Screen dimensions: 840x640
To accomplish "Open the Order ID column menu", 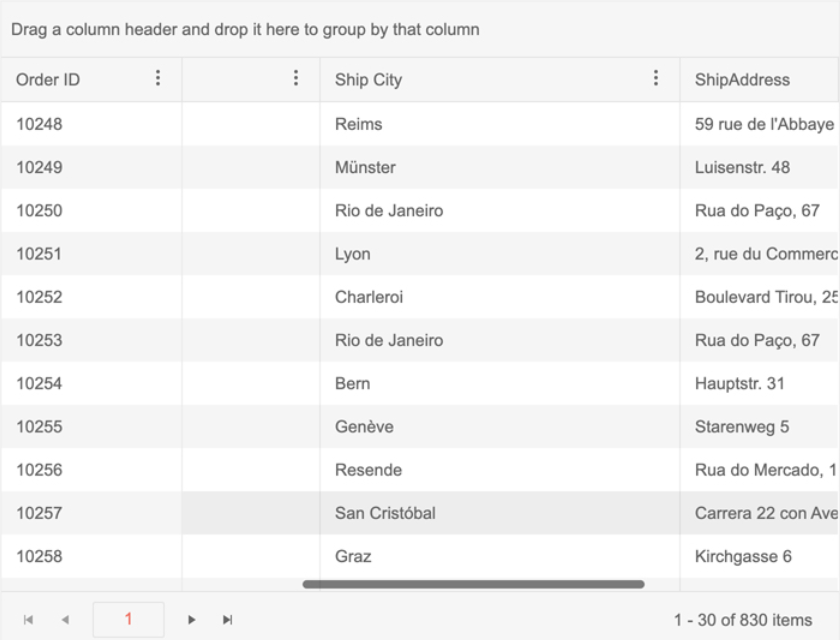I will tap(157, 79).
